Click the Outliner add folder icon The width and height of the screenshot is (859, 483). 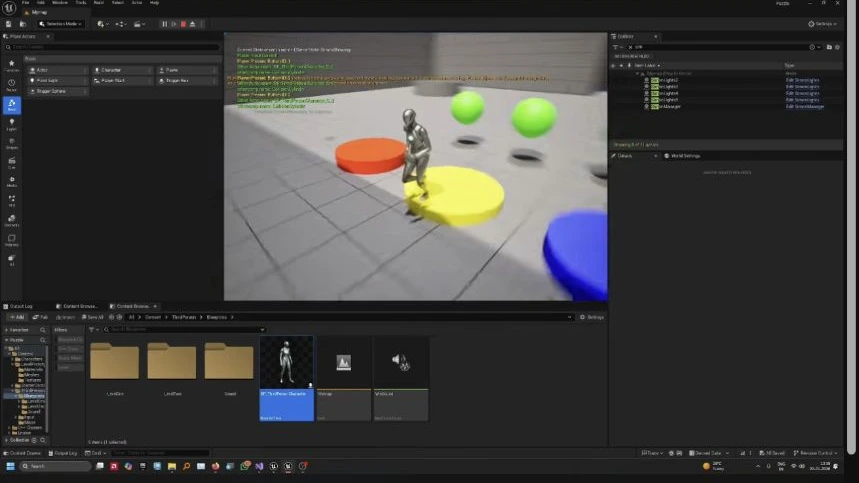(x=829, y=47)
